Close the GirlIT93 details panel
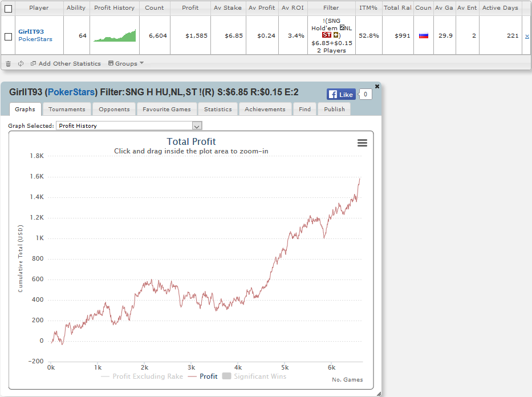 (x=377, y=87)
